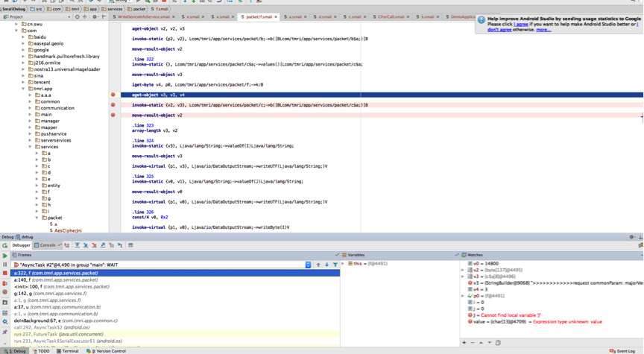The image size is (644, 354).
Task: Click the filter frames funnel icon
Action: (x=335, y=265)
